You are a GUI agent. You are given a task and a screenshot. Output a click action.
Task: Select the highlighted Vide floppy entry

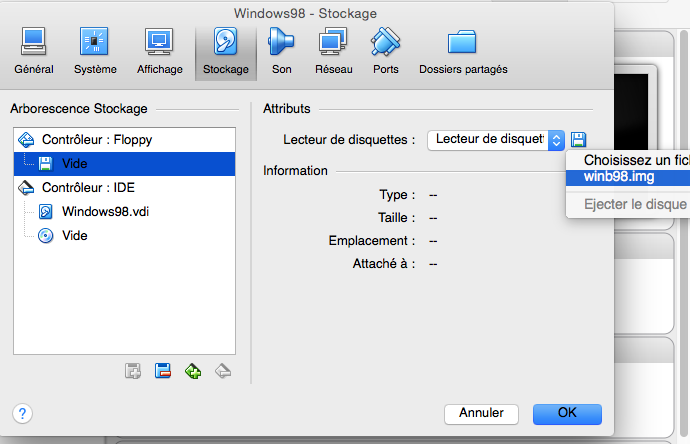point(125,164)
